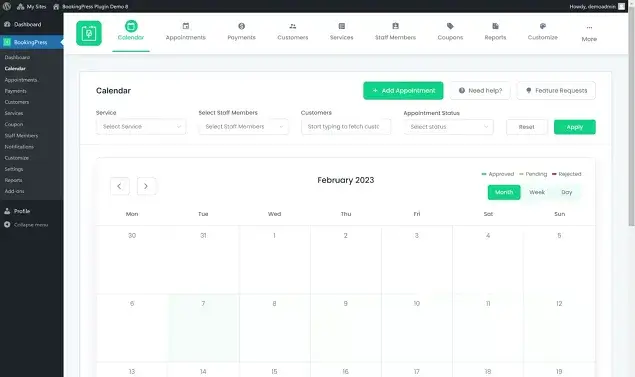Viewport: 635px width, 377px height.
Task: Open Customize in sidebar submenu
Action: (17, 158)
